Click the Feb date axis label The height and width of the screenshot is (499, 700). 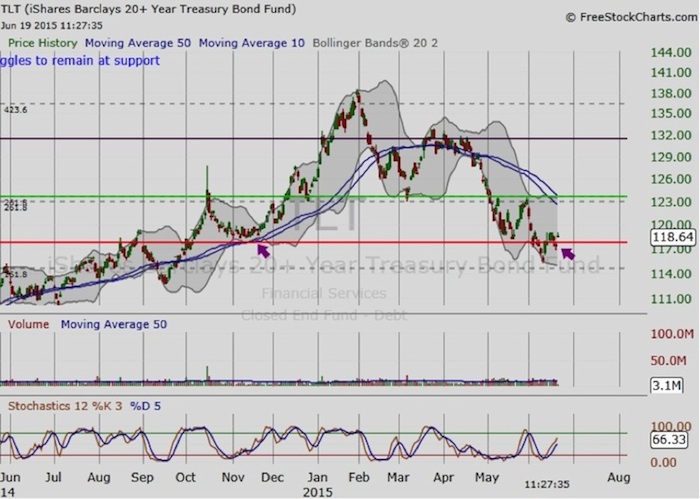pos(359,478)
